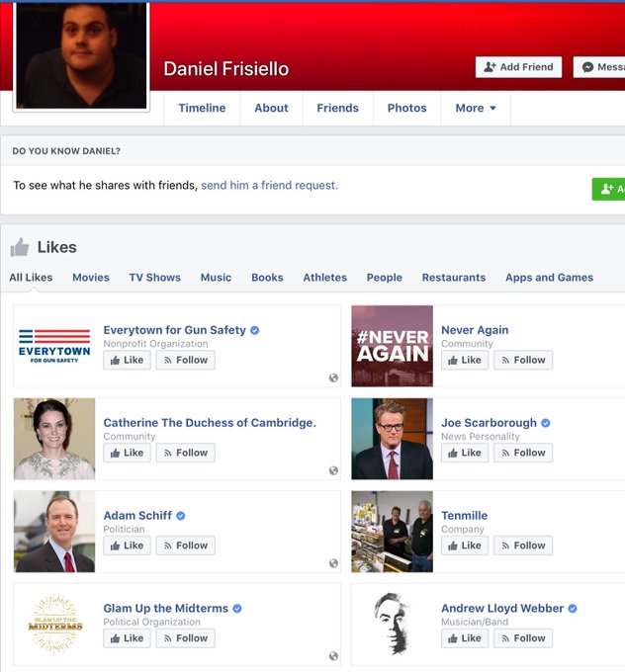The height and width of the screenshot is (672, 625).
Task: Follow the send him a friend request link
Action: pos(269,185)
